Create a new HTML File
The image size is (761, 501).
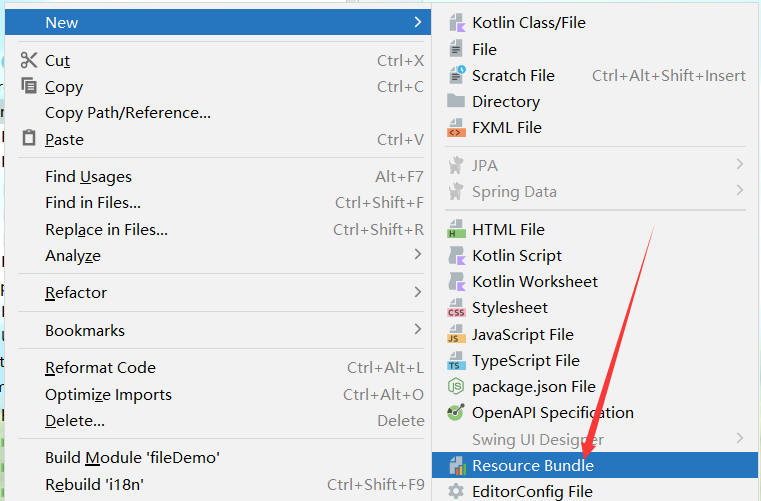508,230
